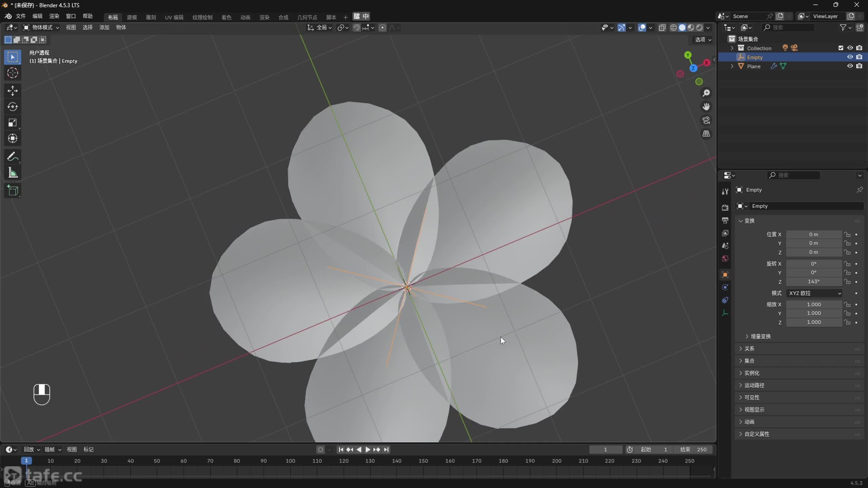Expand the 关系 panel
The width and height of the screenshot is (868, 488).
749,349
